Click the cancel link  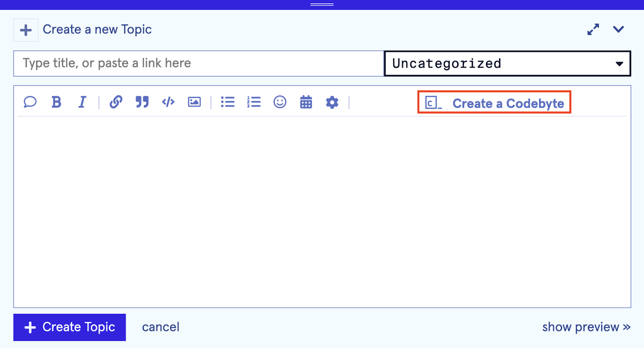[x=161, y=327]
